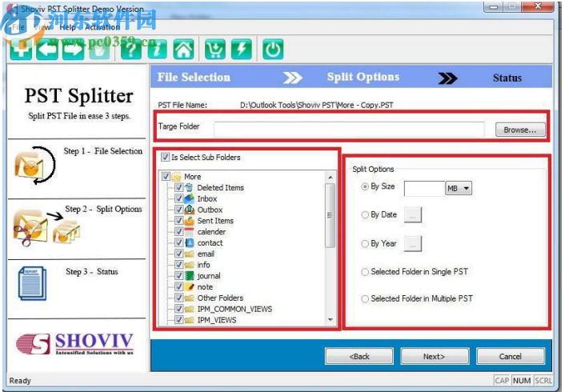Click the green plus Add toolbar icon

tap(21, 50)
